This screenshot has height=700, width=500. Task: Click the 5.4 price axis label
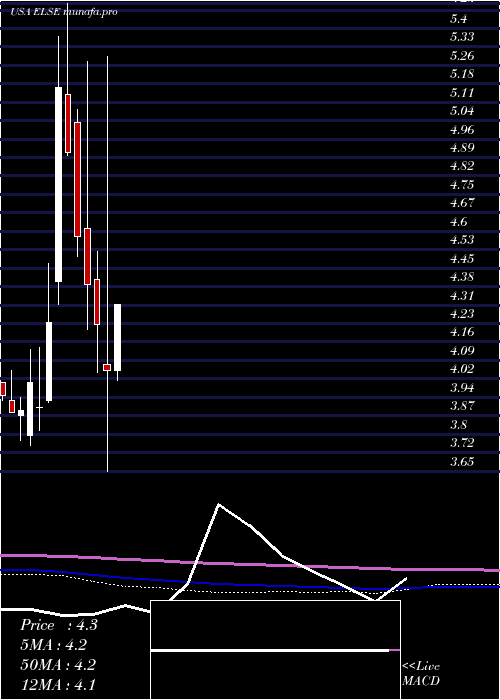460,19
